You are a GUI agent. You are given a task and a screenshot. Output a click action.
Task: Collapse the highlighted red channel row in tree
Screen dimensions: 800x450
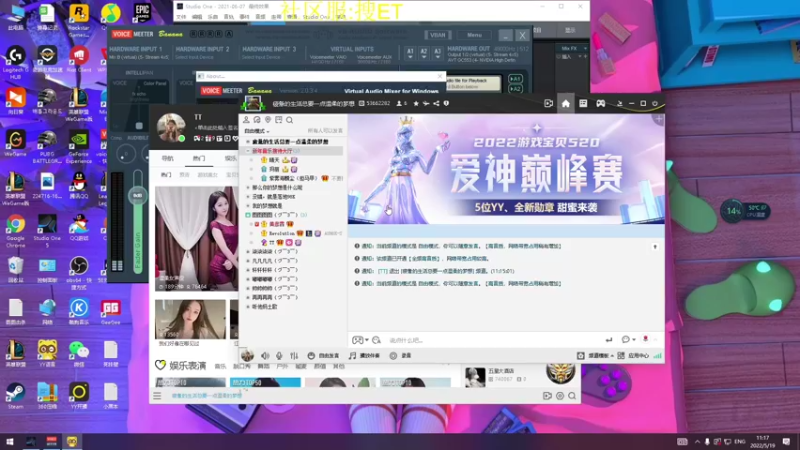point(248,151)
